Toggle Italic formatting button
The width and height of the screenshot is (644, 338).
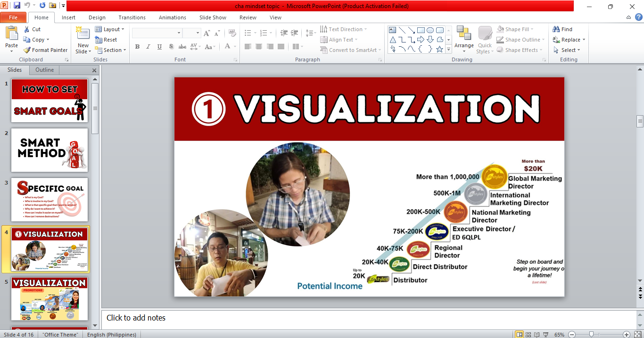(149, 47)
